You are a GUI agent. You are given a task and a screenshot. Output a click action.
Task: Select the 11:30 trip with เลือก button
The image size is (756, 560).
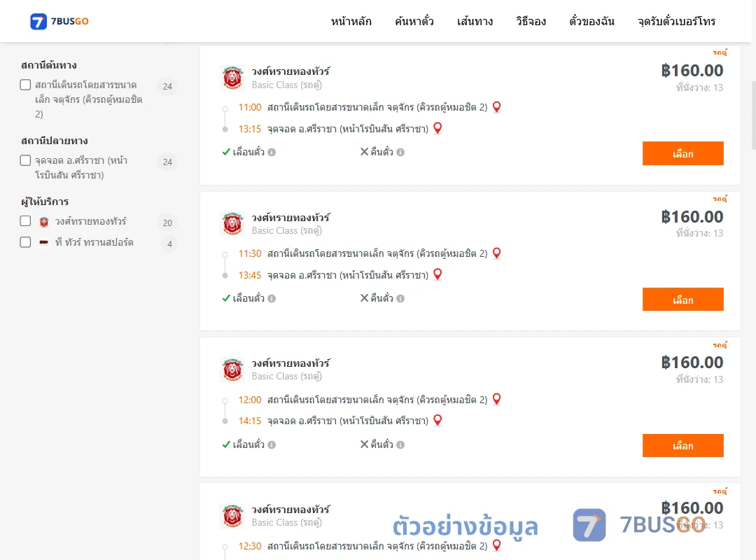[682, 300]
